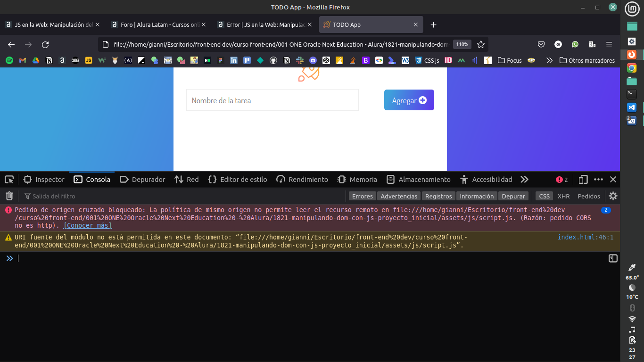Open Spotify bookmark in bookmarks bar
The image size is (644, 362).
pyautogui.click(x=9, y=60)
